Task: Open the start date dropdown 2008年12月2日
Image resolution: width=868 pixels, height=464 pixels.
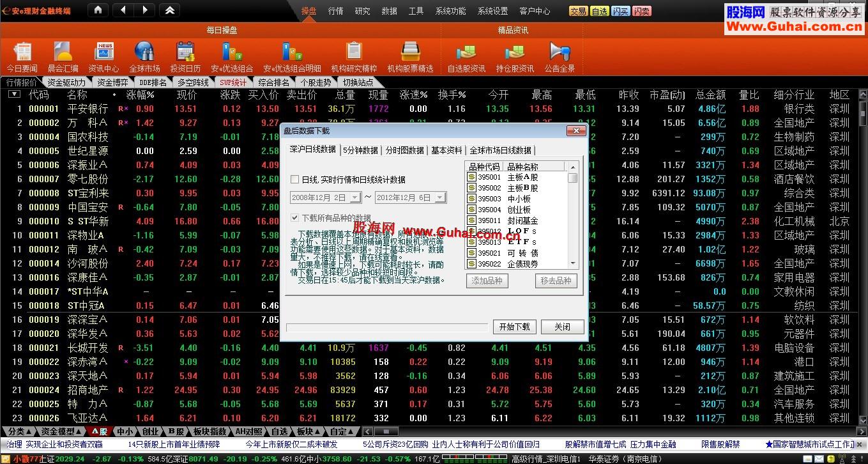Action: click(x=356, y=198)
